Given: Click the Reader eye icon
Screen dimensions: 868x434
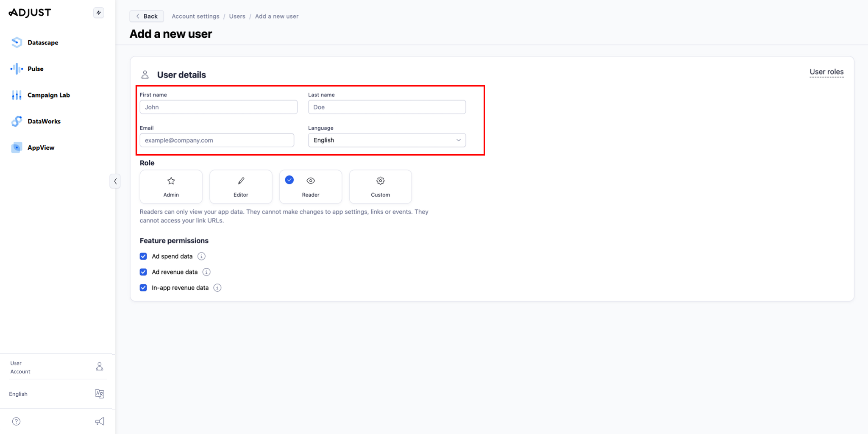Looking at the screenshot, I should tap(311, 181).
